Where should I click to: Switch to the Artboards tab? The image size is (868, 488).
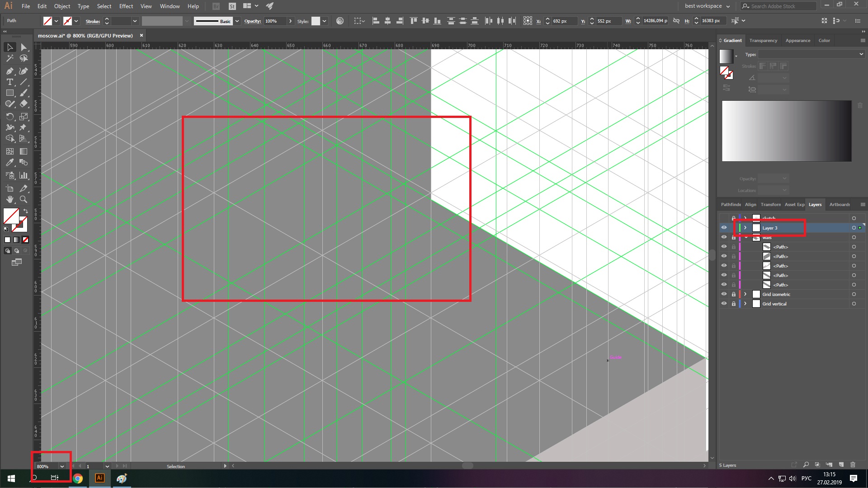[840, 205]
